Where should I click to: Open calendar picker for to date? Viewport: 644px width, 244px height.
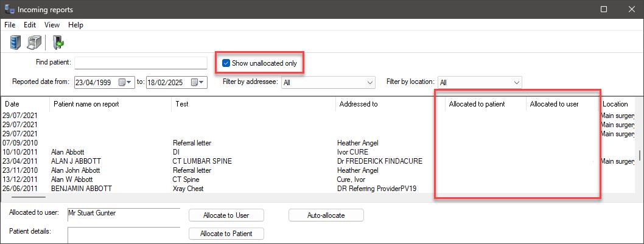[197, 82]
